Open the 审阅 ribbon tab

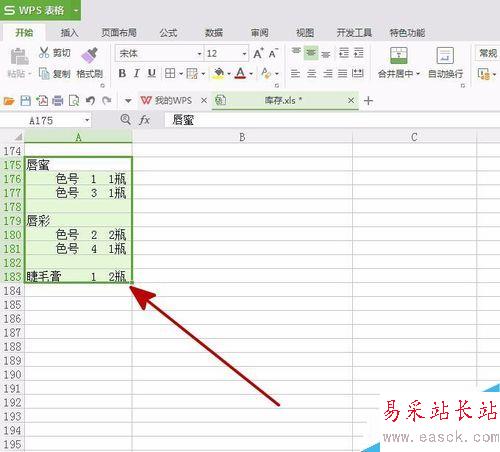[x=259, y=33]
